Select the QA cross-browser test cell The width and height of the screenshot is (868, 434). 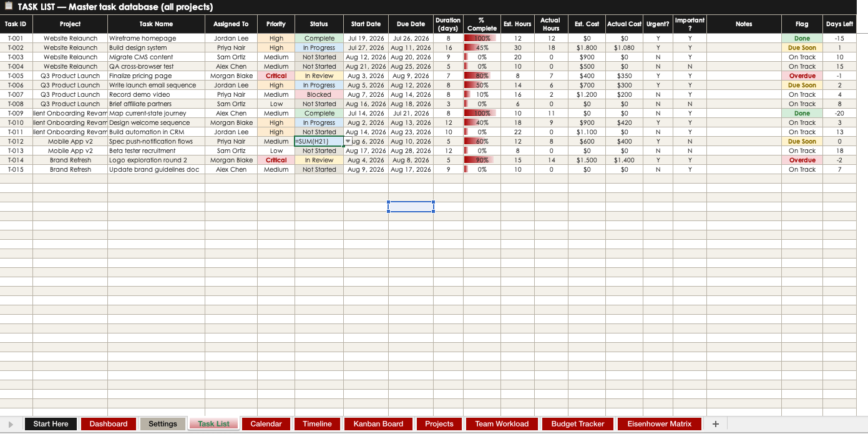156,67
